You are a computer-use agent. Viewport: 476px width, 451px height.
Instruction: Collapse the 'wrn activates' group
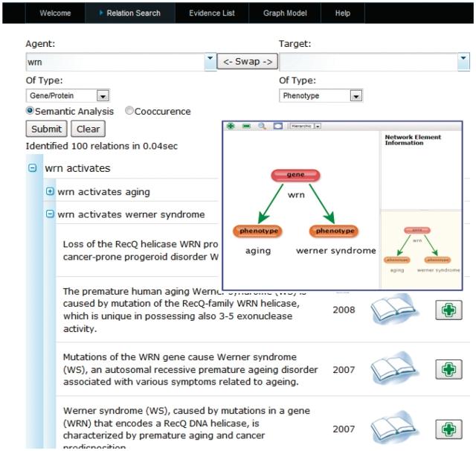(32, 168)
